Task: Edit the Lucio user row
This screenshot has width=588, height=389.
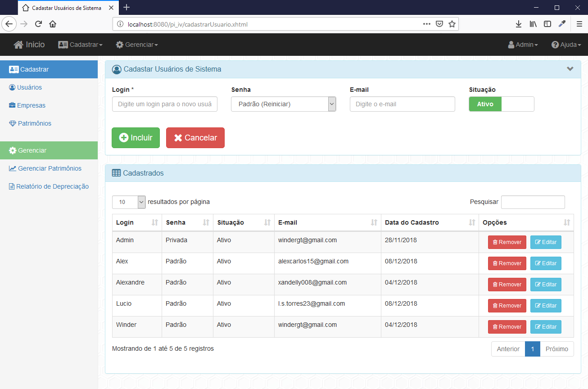Action: click(546, 306)
